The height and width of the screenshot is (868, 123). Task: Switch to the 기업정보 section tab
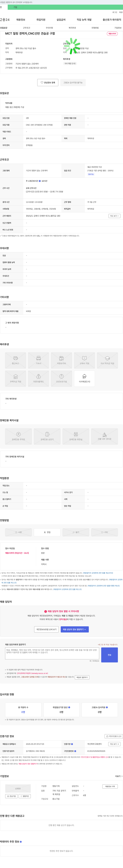[118, 28]
